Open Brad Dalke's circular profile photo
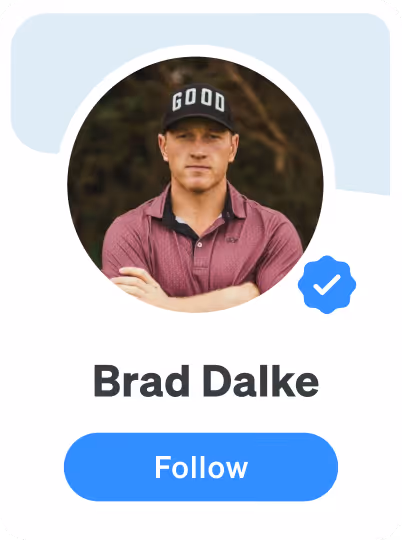The width and height of the screenshot is (402, 540). (195, 185)
